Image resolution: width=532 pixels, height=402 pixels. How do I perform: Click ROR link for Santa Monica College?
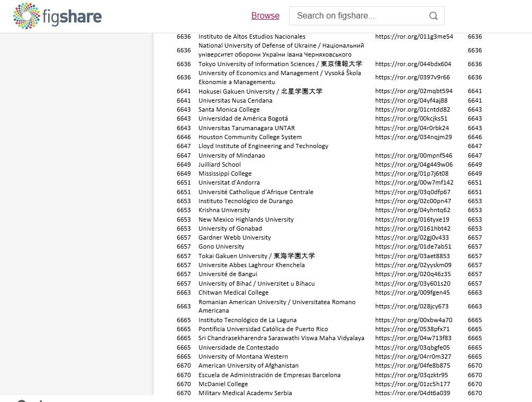[x=412, y=110]
